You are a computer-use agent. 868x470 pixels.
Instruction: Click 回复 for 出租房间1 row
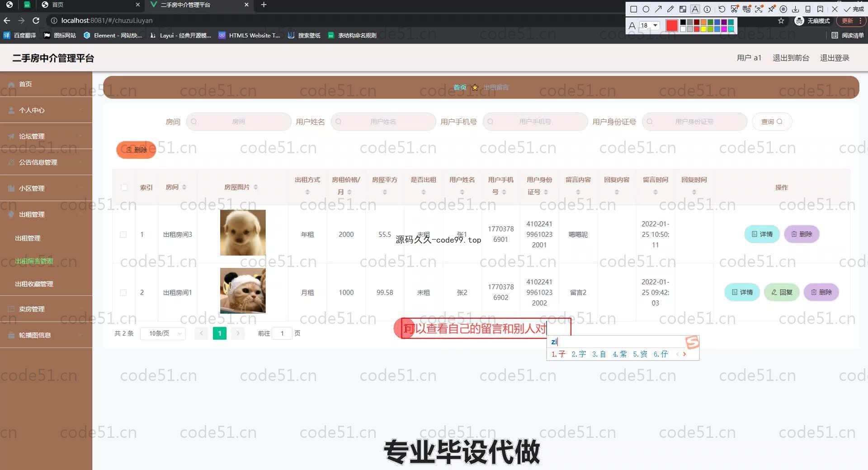(x=782, y=292)
